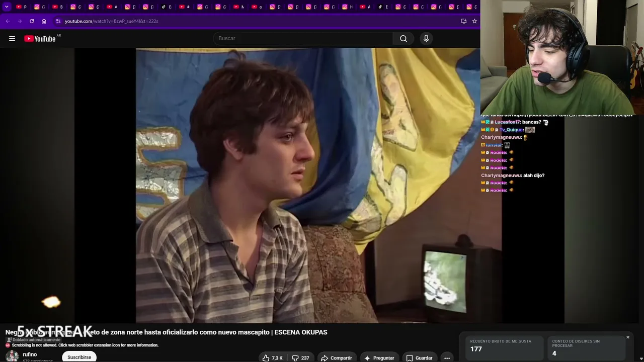Image resolution: width=644 pixels, height=362 pixels.
Task: Click the install app icon in address bar
Action: pyautogui.click(x=463, y=21)
